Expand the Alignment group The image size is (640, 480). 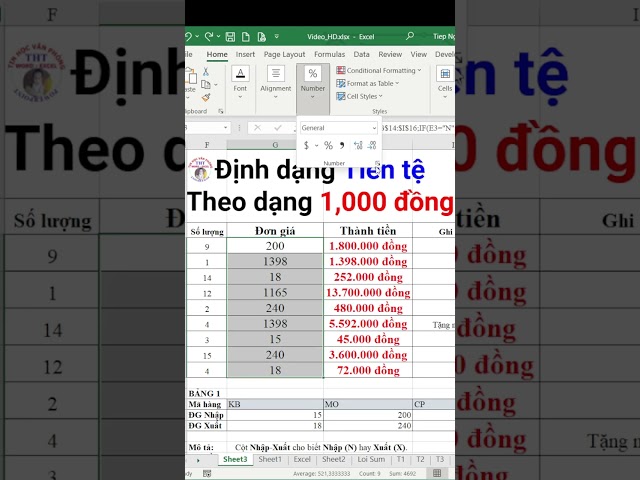[x=276, y=83]
